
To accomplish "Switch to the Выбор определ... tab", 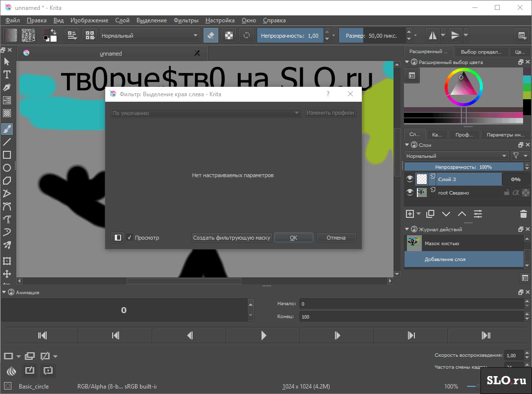I will [x=481, y=52].
